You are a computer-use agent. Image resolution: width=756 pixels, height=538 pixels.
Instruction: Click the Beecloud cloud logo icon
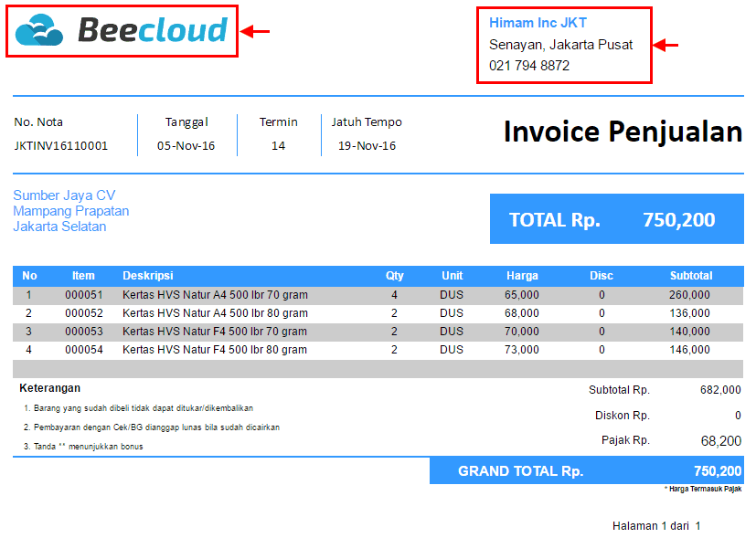point(40,30)
